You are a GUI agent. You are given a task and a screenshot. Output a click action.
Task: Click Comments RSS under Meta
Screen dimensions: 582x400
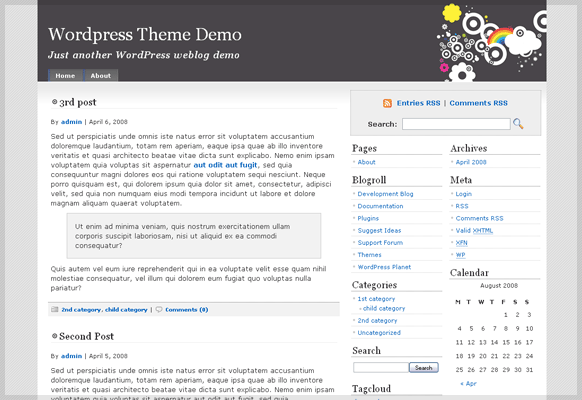480,218
